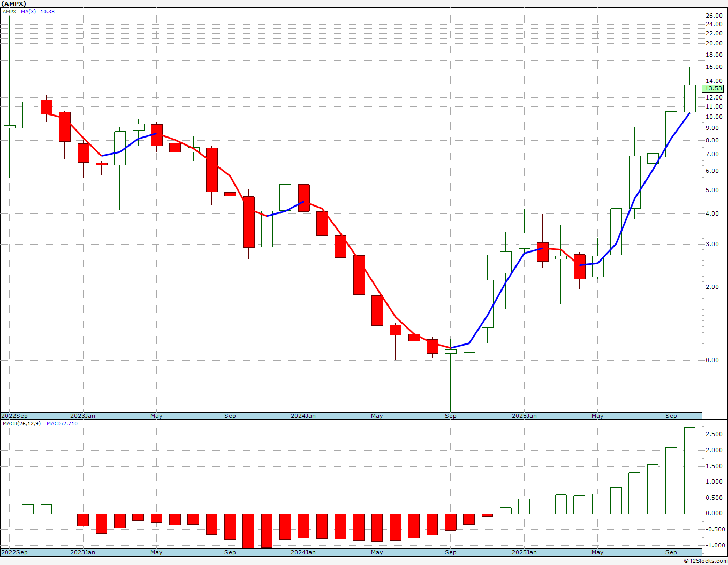
Task: Click the 2.500 MACD axis label
Action: click(714, 434)
